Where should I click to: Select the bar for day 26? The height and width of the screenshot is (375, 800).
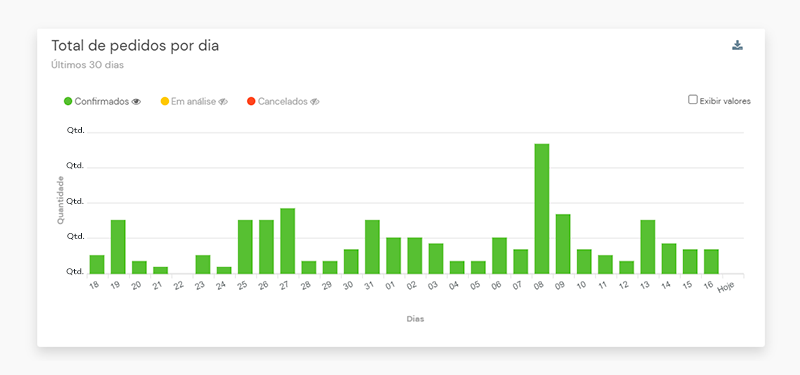(266, 247)
